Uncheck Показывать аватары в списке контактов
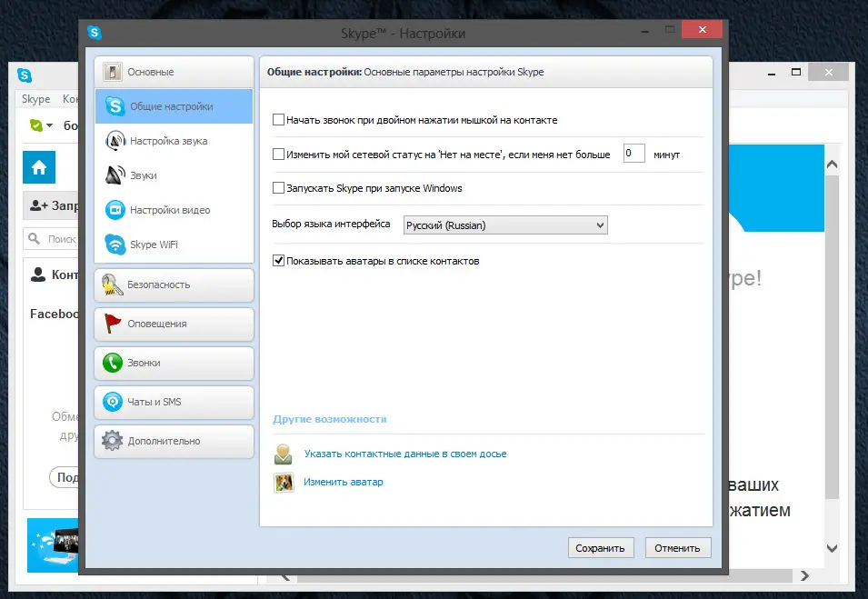The height and width of the screenshot is (599, 868). (278, 260)
